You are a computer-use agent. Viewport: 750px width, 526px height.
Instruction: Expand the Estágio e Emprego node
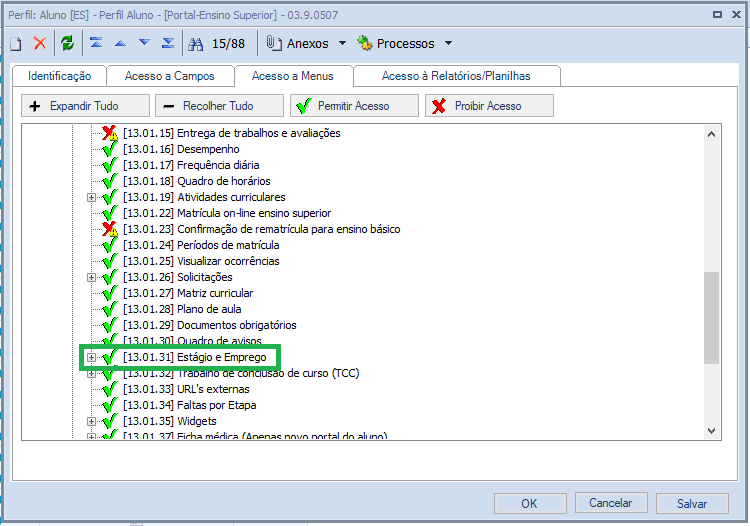[x=91, y=357]
